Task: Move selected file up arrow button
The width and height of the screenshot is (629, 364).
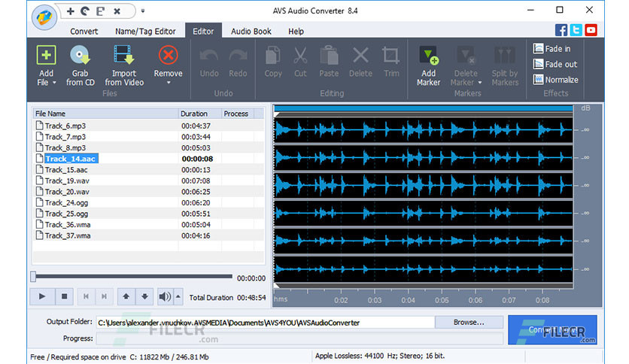Action: click(126, 296)
